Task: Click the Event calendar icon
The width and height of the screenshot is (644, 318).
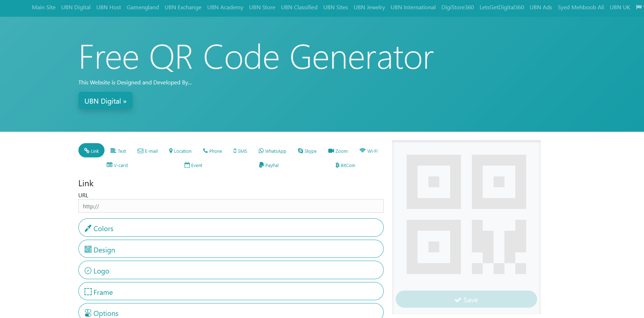Action: pyautogui.click(x=187, y=165)
